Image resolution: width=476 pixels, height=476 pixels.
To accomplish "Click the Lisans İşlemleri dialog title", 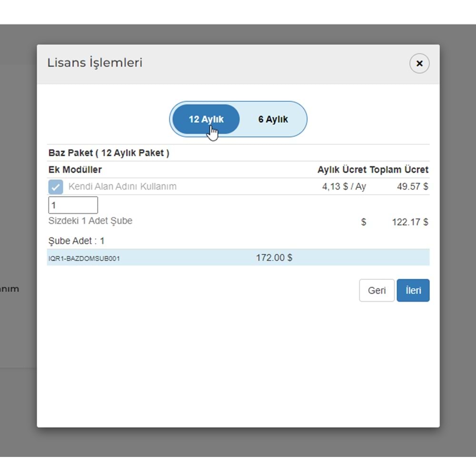I will (x=95, y=63).
